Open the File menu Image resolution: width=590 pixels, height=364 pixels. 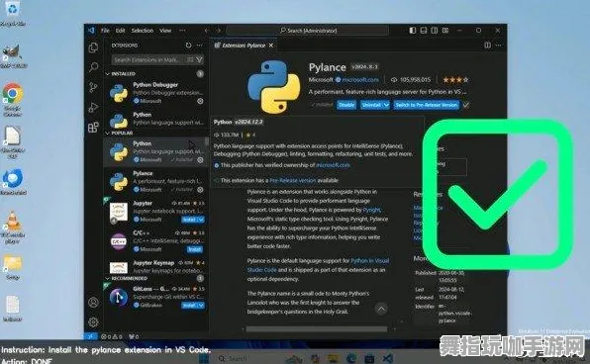pyautogui.click(x=105, y=31)
